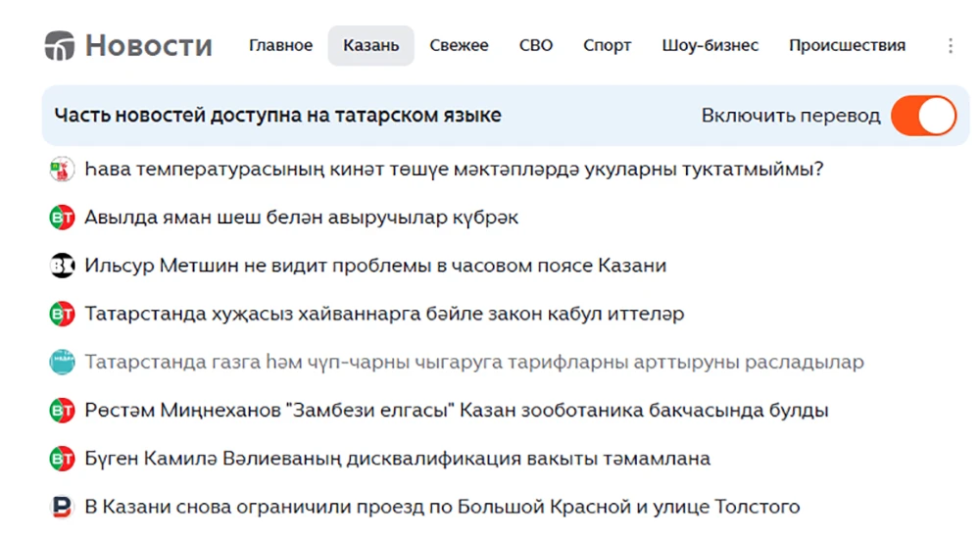Go to the СВО tab

536,46
